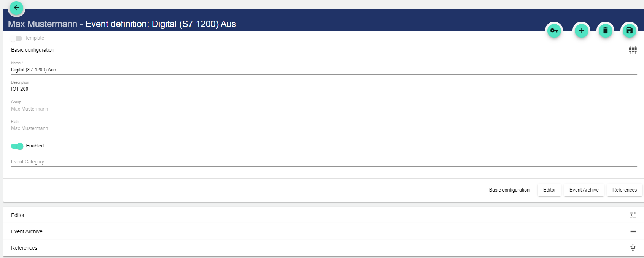Expand the Editor section
Image resolution: width=644 pixels, height=258 pixels.
coord(18,215)
